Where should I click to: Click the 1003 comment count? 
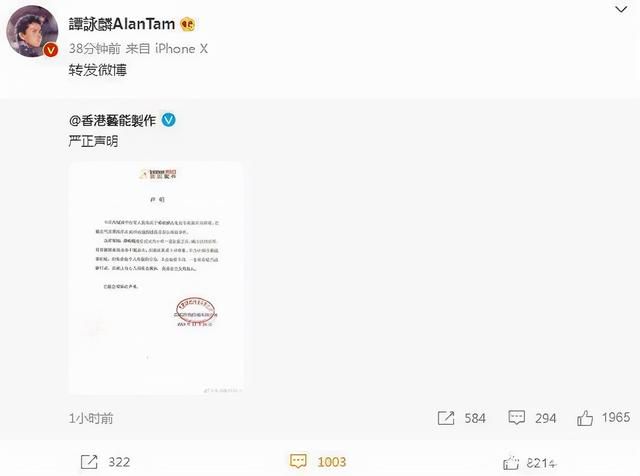331,462
